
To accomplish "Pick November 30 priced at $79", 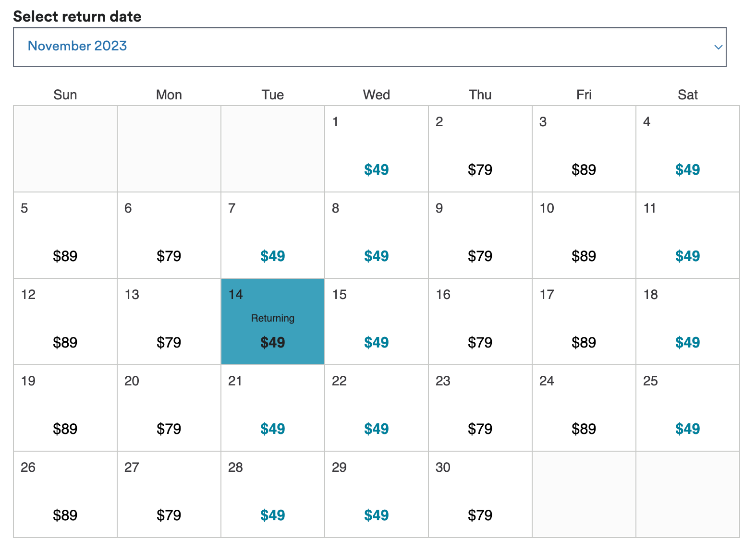I will tap(480, 494).
